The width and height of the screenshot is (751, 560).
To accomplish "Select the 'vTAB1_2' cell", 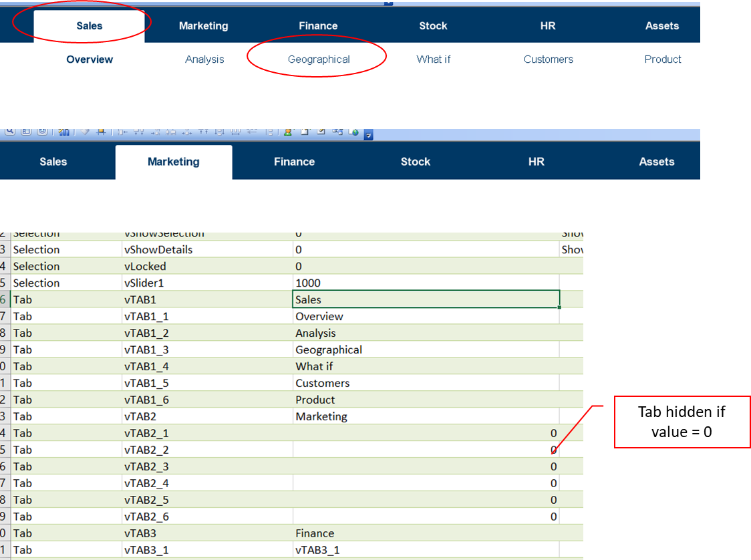I will (x=207, y=333).
